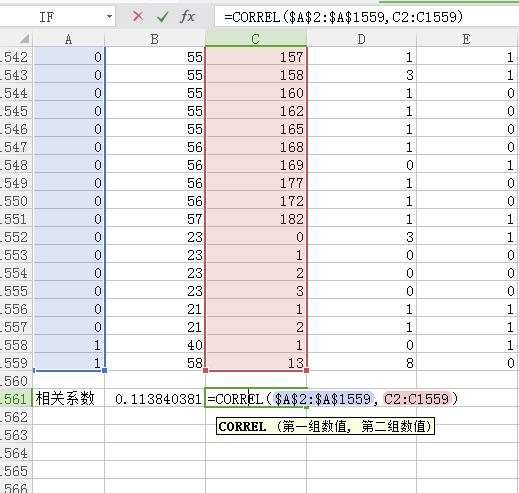Image resolution: width=519 pixels, height=493 pixels.
Task: Cancel formula entry with red X
Action: (138, 16)
